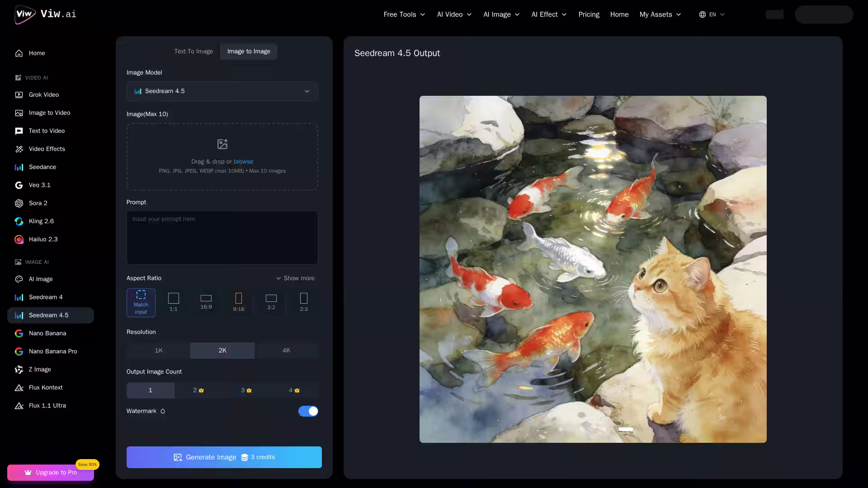Open the Pricing page from top menu

pyautogui.click(x=589, y=14)
